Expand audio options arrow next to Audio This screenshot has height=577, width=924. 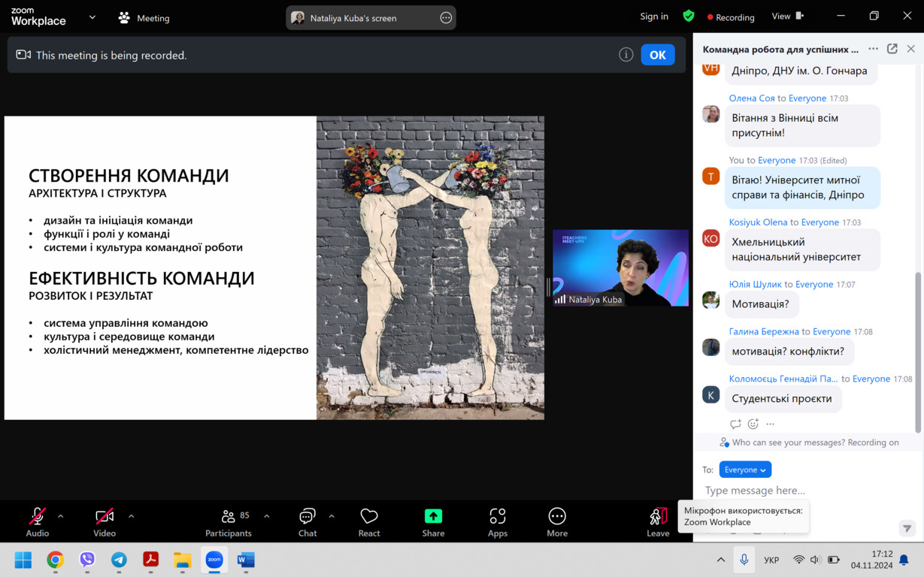61,516
